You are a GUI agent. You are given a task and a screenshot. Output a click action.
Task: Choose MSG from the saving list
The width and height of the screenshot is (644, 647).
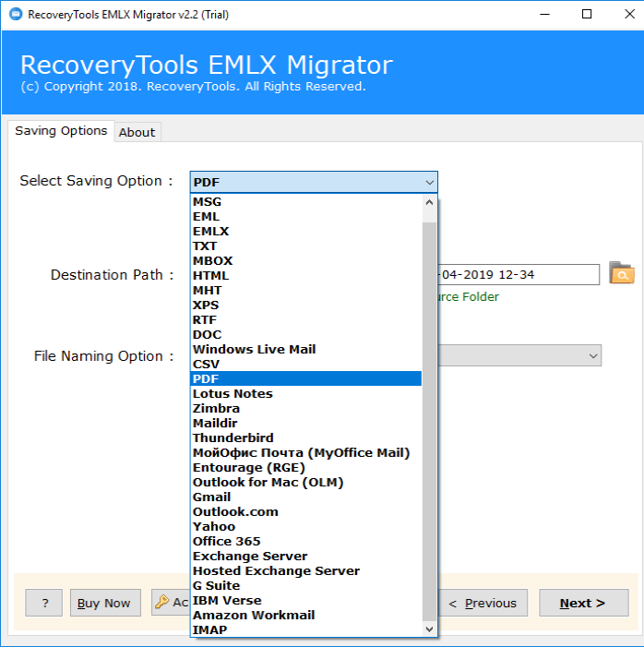pyautogui.click(x=305, y=202)
